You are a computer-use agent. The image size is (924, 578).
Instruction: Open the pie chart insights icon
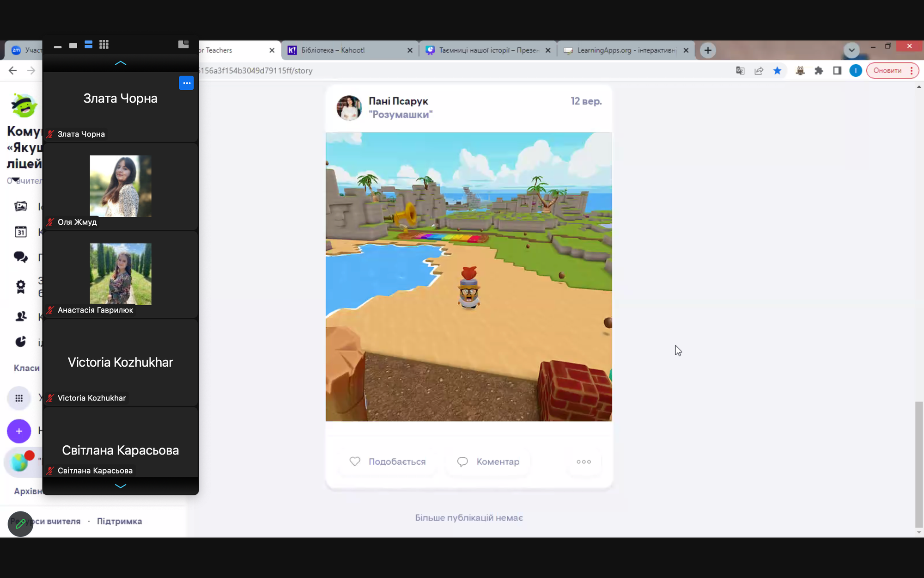tap(21, 342)
